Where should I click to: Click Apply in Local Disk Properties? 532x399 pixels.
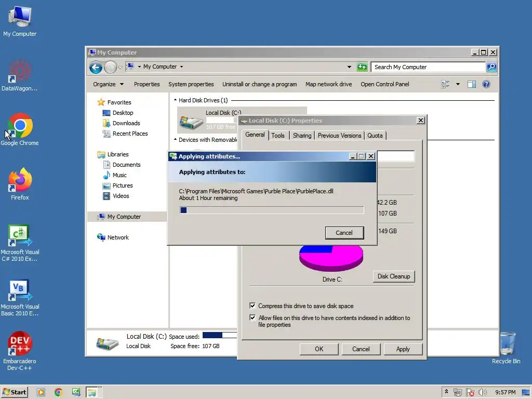point(403,349)
